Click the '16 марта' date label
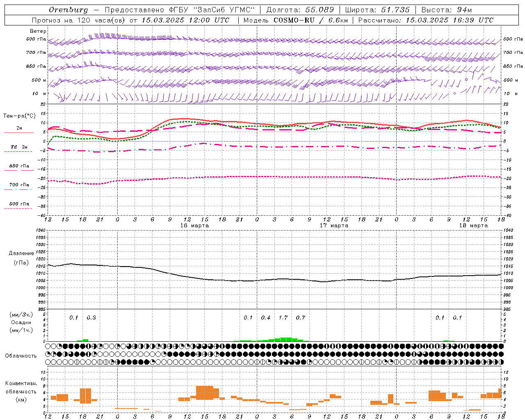Image resolution: width=525 pixels, height=420 pixels. (x=194, y=226)
